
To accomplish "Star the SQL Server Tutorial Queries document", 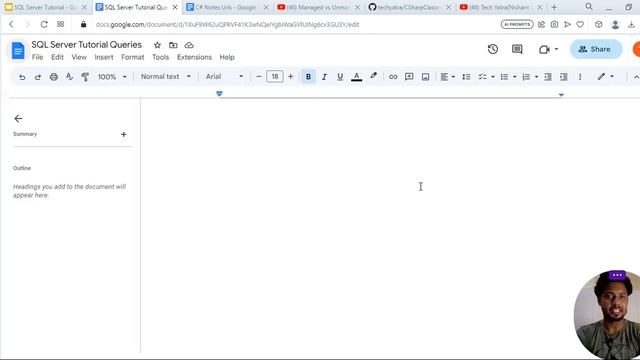I will click(157, 45).
